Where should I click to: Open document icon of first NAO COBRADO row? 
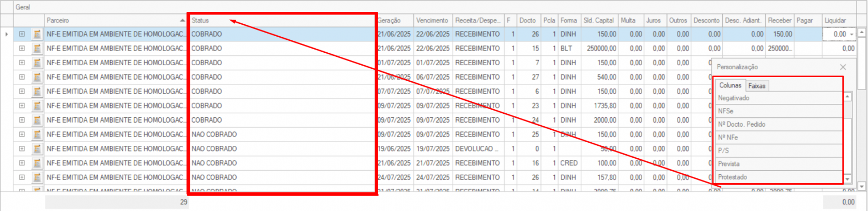(x=37, y=134)
